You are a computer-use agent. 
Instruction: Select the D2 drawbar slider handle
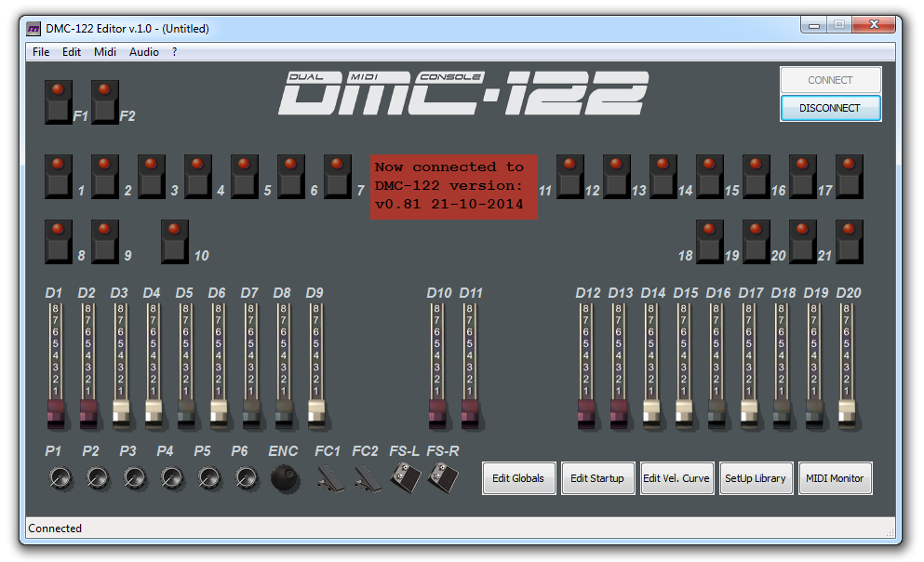[x=87, y=413]
